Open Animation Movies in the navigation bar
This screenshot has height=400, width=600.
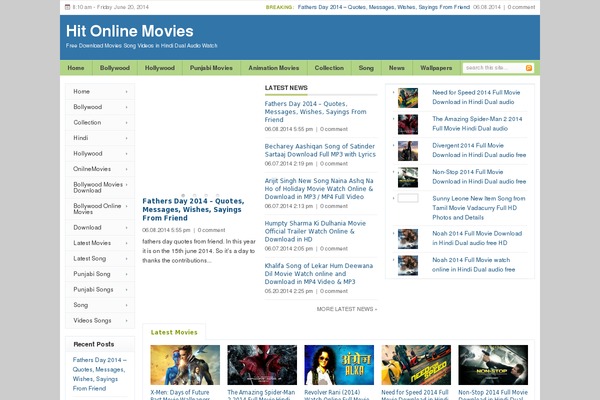[274, 68]
